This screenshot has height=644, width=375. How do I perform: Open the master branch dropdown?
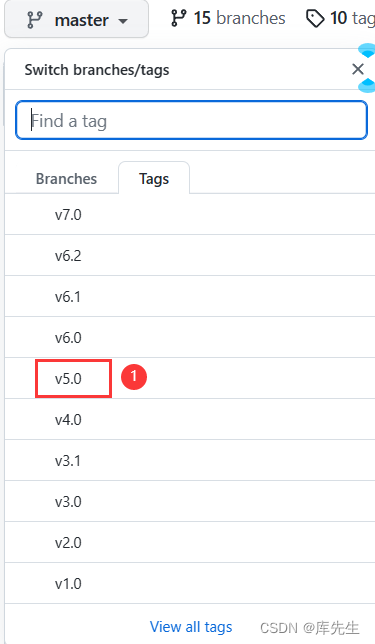click(76, 19)
